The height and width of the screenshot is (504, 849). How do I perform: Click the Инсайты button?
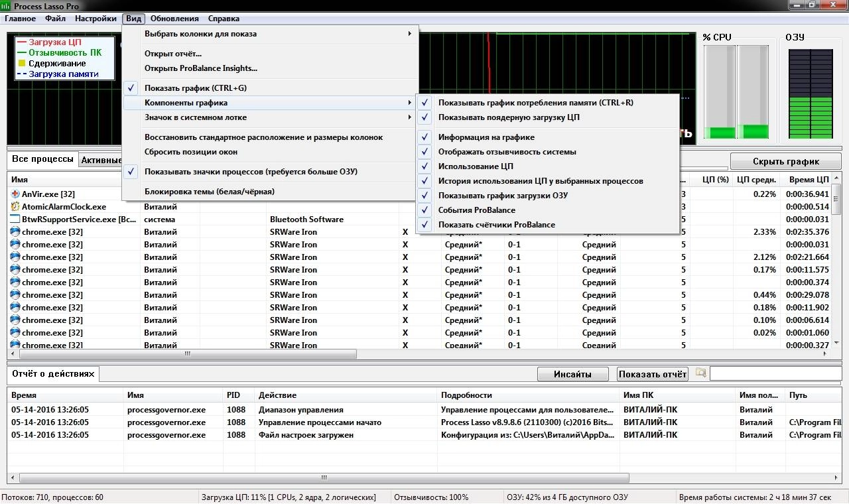pyautogui.click(x=572, y=374)
